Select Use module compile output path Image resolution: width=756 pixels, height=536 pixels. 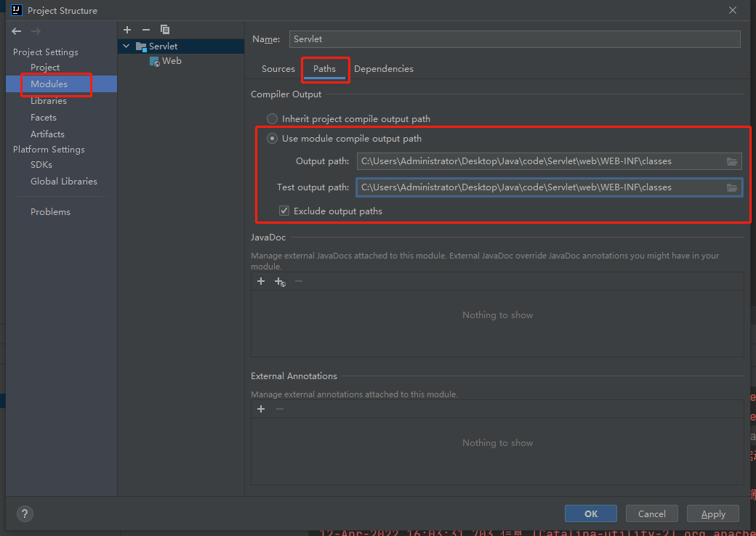click(x=273, y=139)
